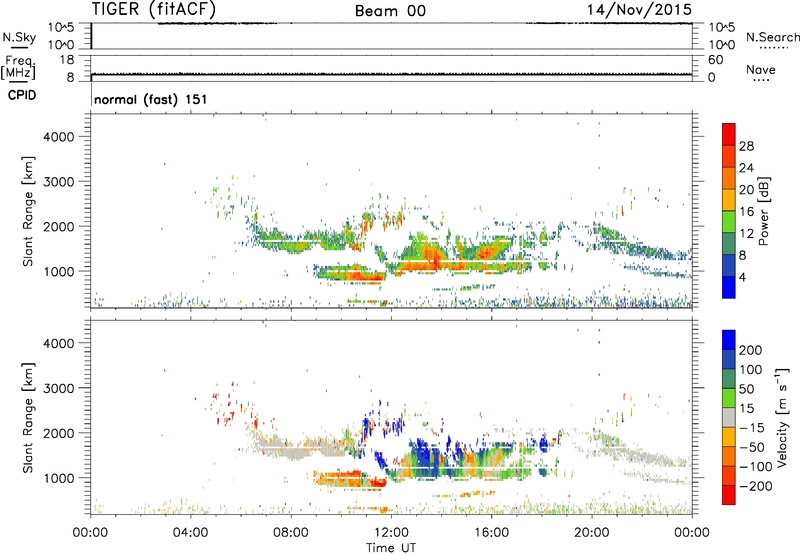Click the 4 dB colorbar label

point(742,277)
